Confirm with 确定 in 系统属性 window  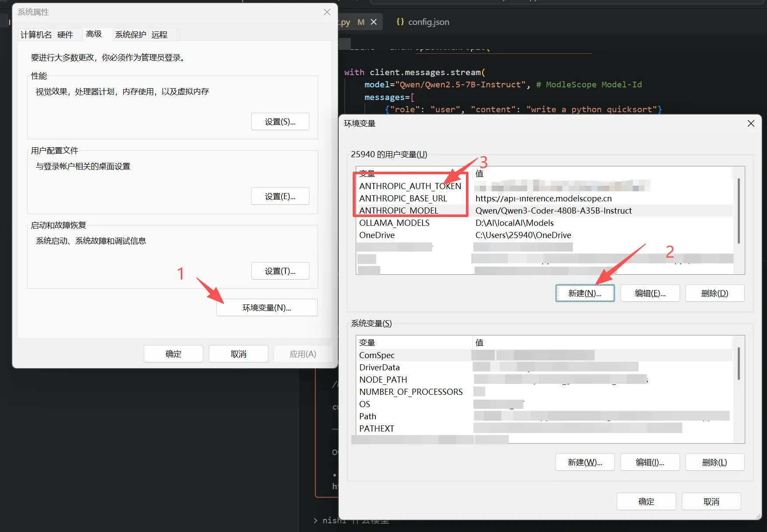[174, 354]
